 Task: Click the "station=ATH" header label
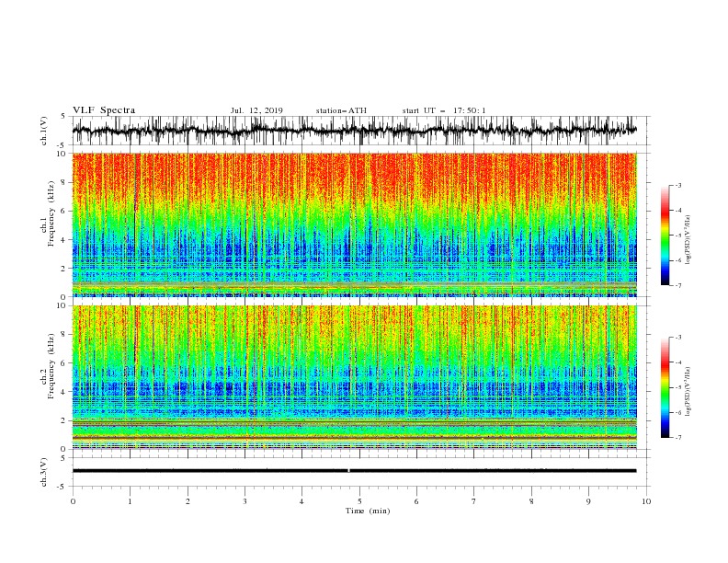(x=341, y=110)
